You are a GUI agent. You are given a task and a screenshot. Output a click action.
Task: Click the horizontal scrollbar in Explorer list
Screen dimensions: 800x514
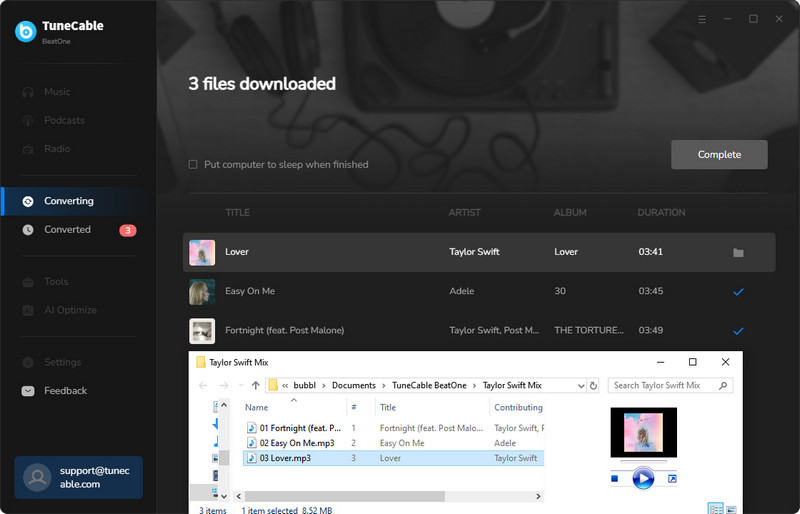(344, 496)
